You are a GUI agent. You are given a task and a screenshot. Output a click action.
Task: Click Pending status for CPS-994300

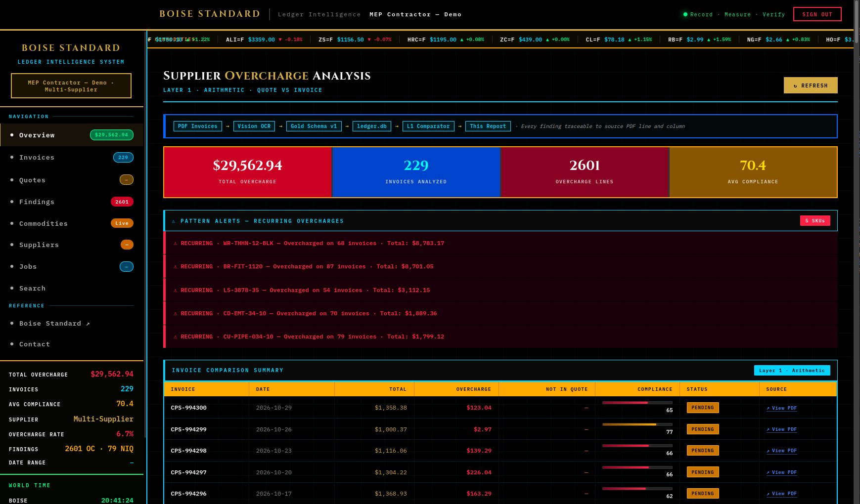click(x=703, y=408)
